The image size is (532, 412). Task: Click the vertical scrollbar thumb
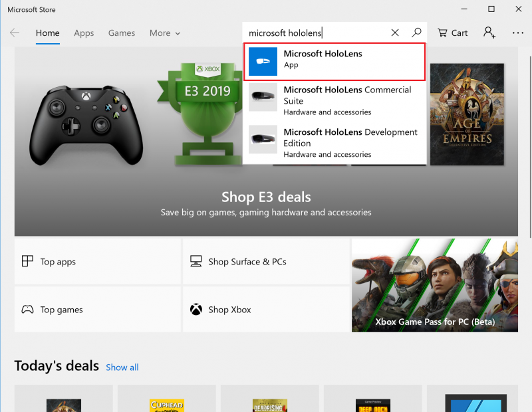(x=529, y=146)
